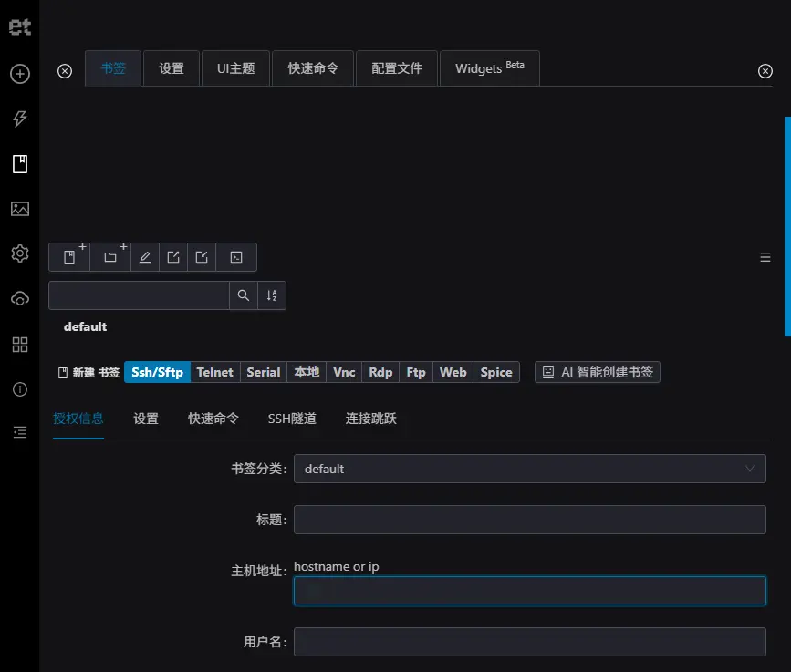This screenshot has width=791, height=672.
Task: Select Vnc connection type
Action: [x=344, y=372]
